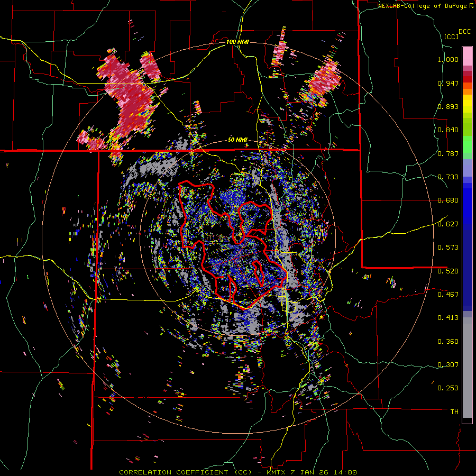Click the 0.413 legend value
The image size is (476, 476).
(448, 318)
